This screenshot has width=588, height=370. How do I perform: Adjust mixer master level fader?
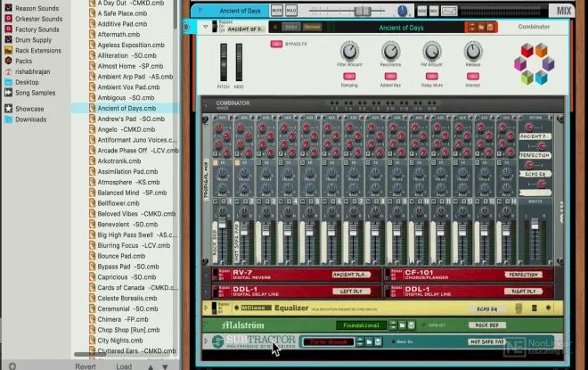point(535,225)
